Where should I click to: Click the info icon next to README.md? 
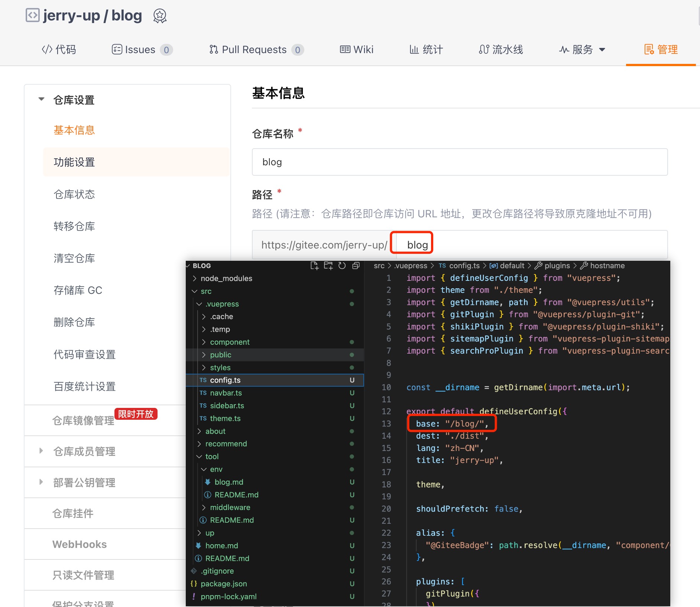tap(207, 495)
